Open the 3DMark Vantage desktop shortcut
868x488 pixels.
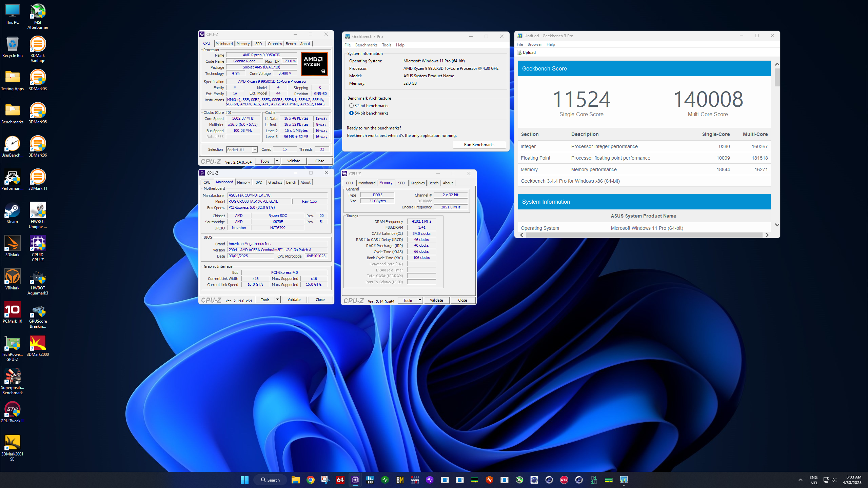point(38,49)
